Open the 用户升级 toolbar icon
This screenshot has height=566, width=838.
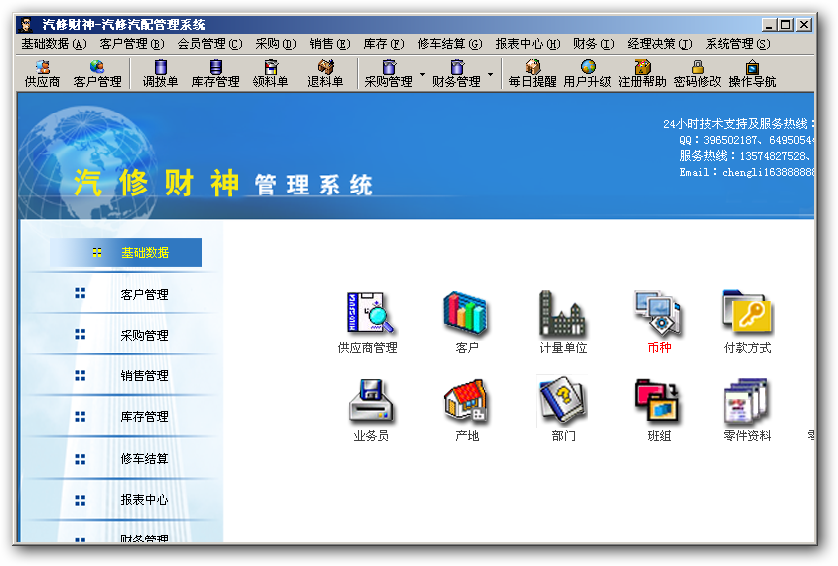coord(587,73)
